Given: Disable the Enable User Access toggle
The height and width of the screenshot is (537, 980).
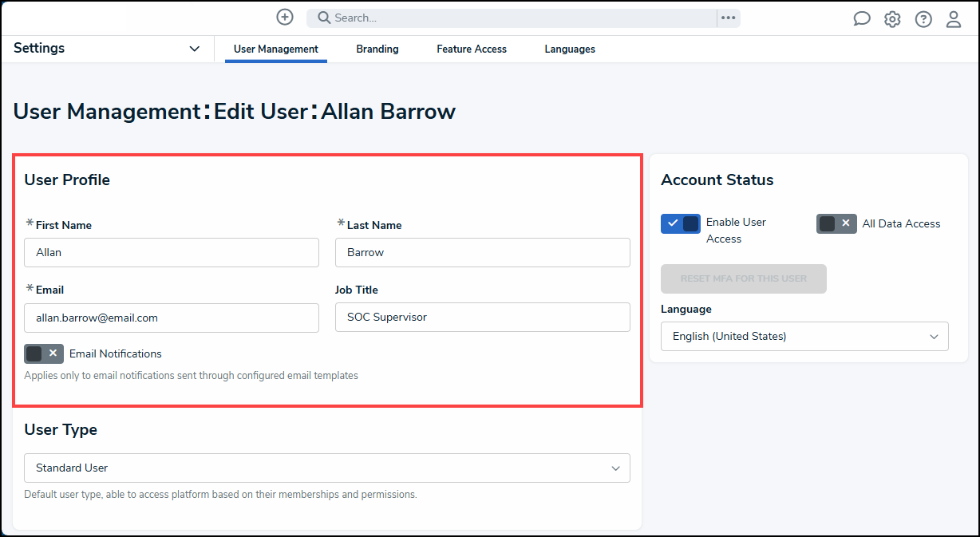Looking at the screenshot, I should 681,223.
